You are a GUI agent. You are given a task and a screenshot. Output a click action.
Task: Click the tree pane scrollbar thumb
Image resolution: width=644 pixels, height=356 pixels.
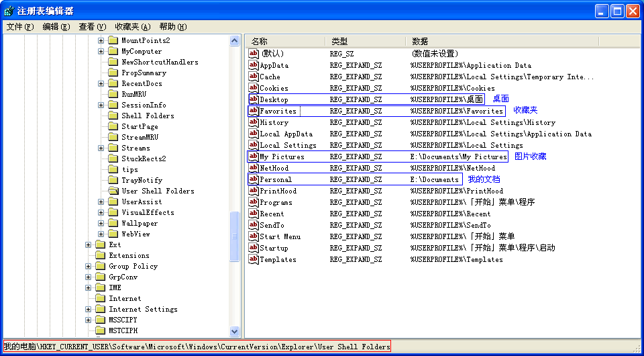235,236
